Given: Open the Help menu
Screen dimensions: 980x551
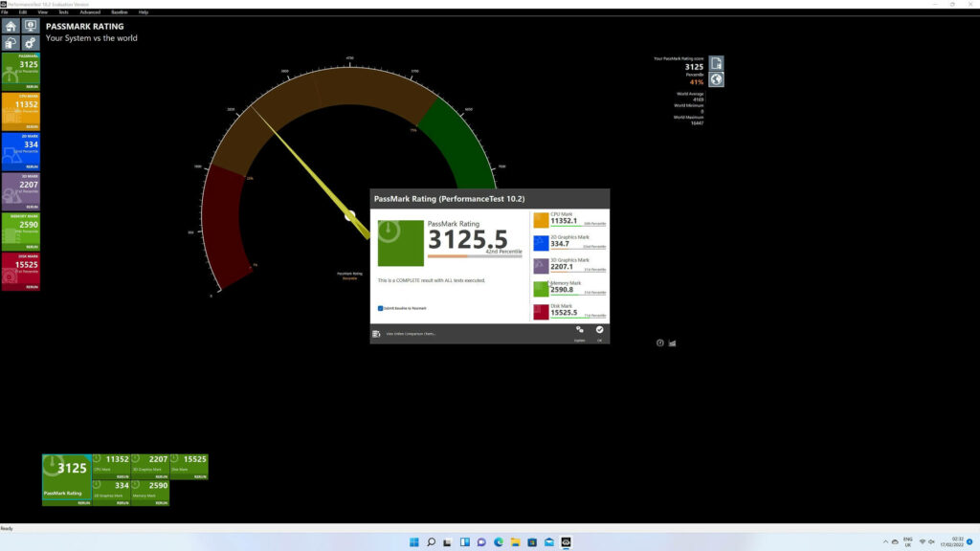Looking at the screenshot, I should (x=144, y=11).
